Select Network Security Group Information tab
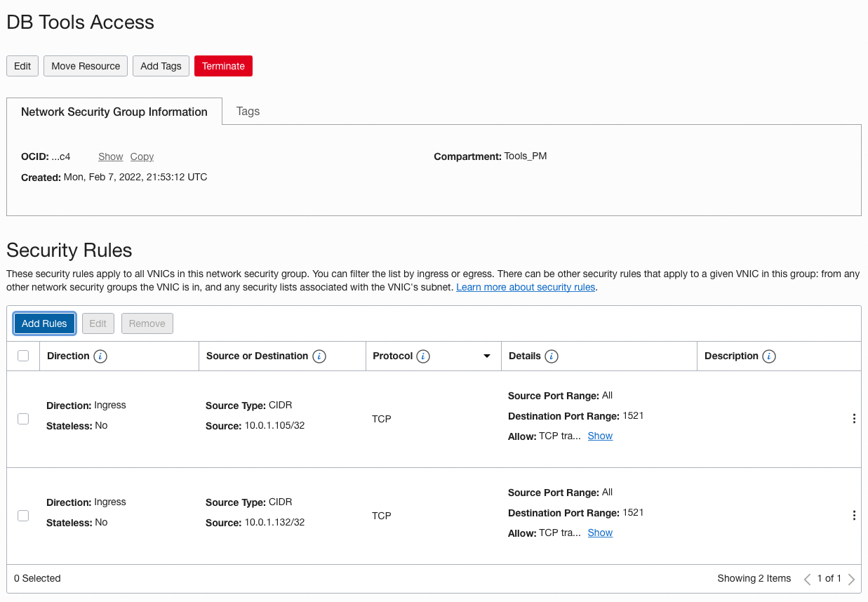 pos(114,112)
